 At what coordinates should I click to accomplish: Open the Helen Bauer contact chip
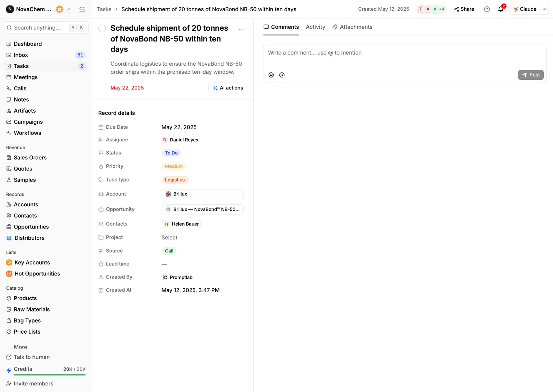(181, 224)
